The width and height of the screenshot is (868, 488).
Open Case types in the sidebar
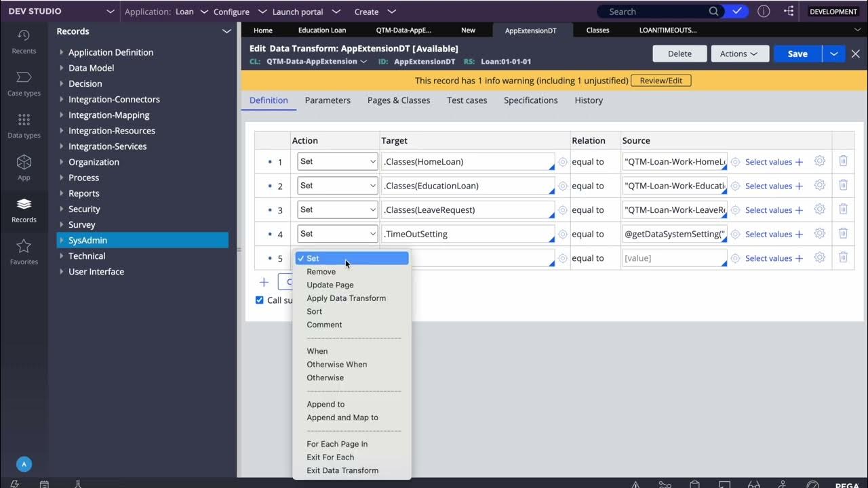[24, 83]
